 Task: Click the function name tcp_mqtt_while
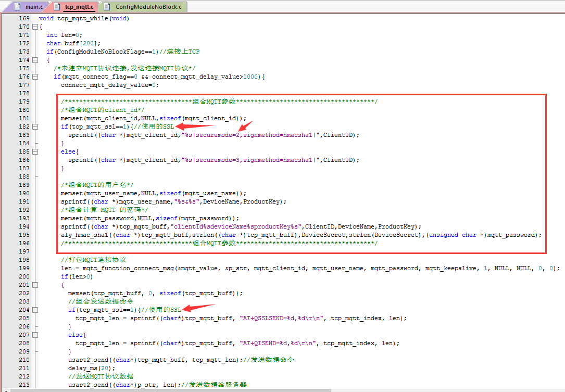pyautogui.click(x=82, y=18)
